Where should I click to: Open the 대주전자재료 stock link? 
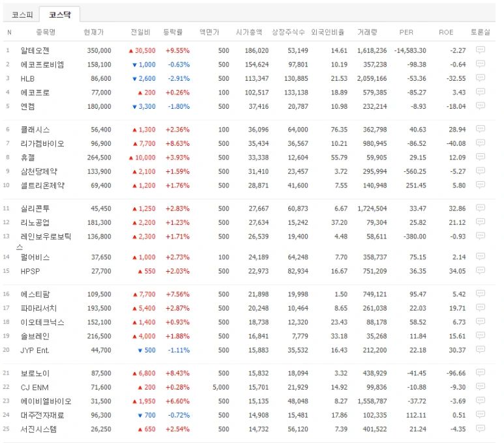pos(42,416)
